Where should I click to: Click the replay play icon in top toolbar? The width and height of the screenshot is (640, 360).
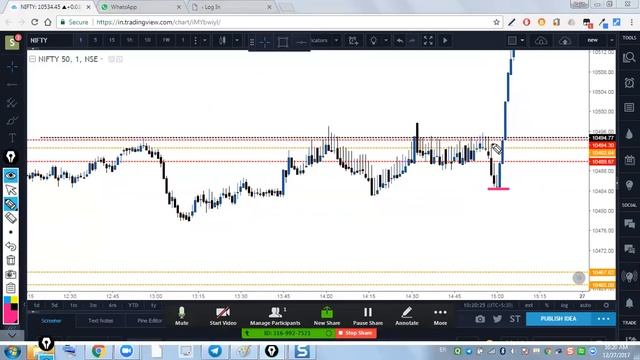(x=445, y=40)
